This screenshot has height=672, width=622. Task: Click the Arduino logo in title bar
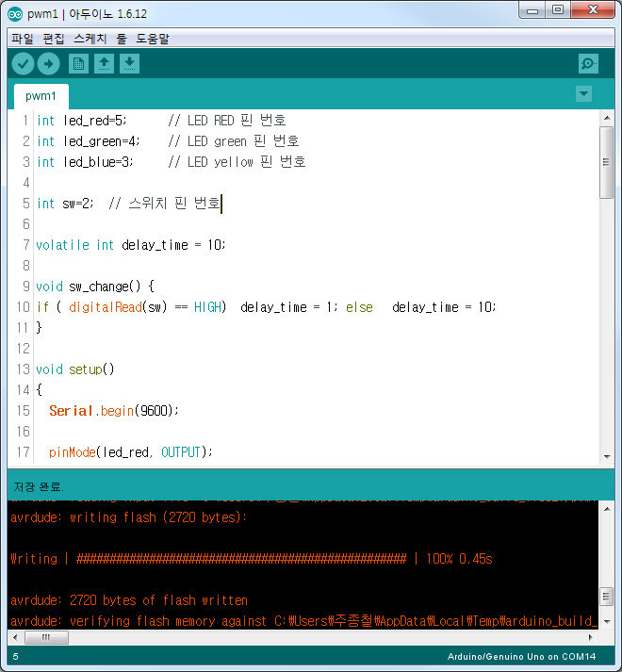15,14
